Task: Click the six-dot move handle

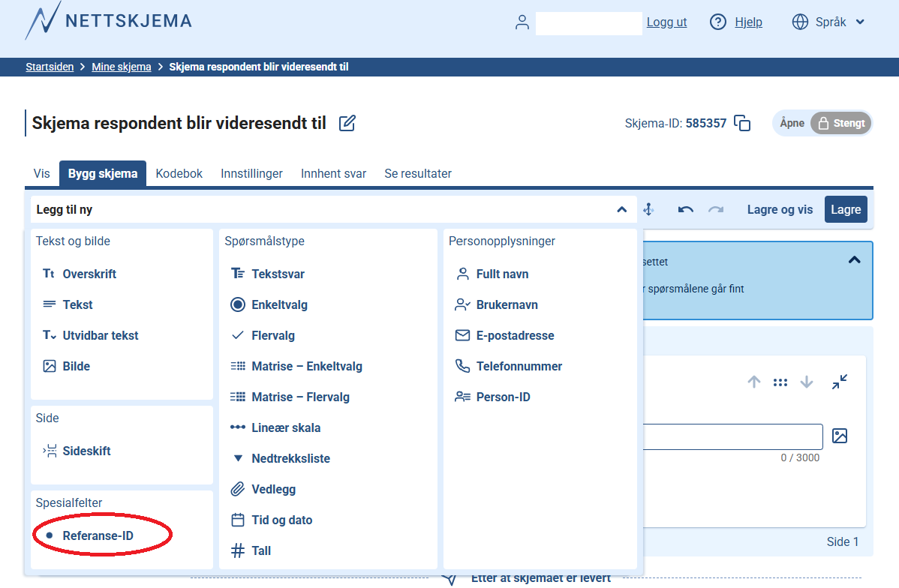Action: coord(780,382)
